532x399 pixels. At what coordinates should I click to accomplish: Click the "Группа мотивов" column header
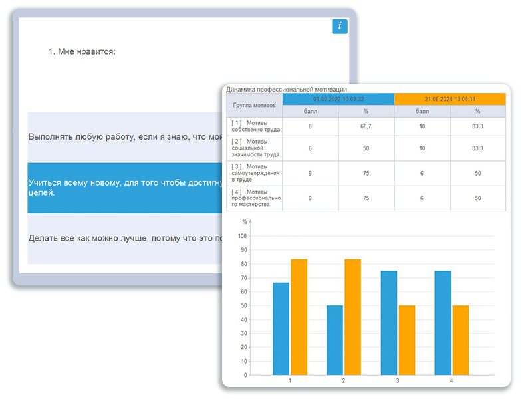point(255,105)
